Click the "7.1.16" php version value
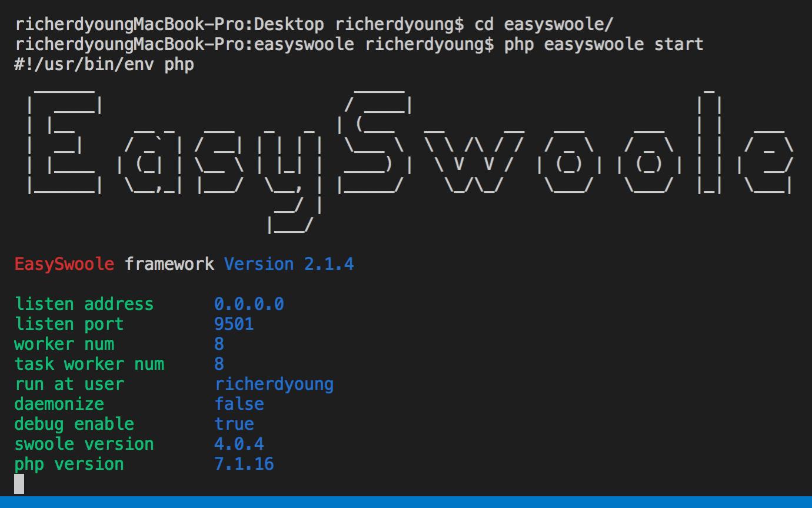 (x=244, y=464)
